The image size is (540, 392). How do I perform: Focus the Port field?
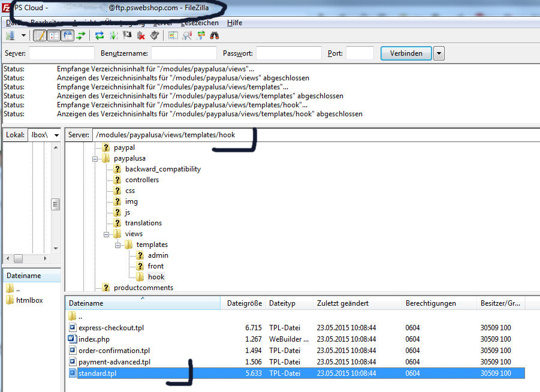point(360,53)
